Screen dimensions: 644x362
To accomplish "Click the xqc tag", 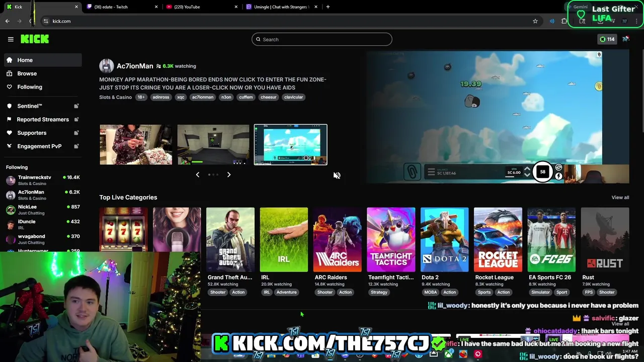I will 181,97.
